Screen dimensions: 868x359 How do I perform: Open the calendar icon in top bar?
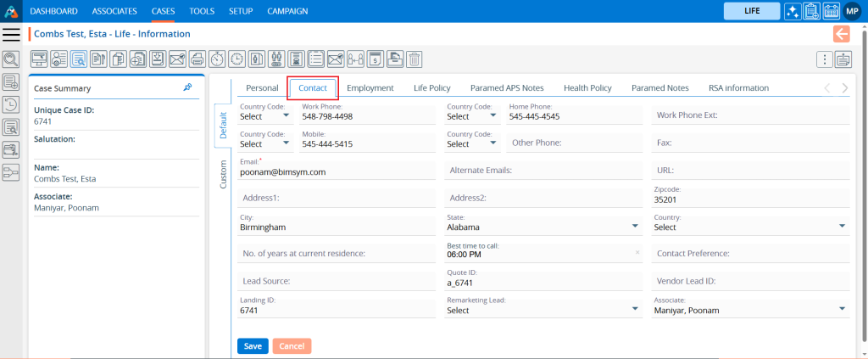[x=831, y=11]
